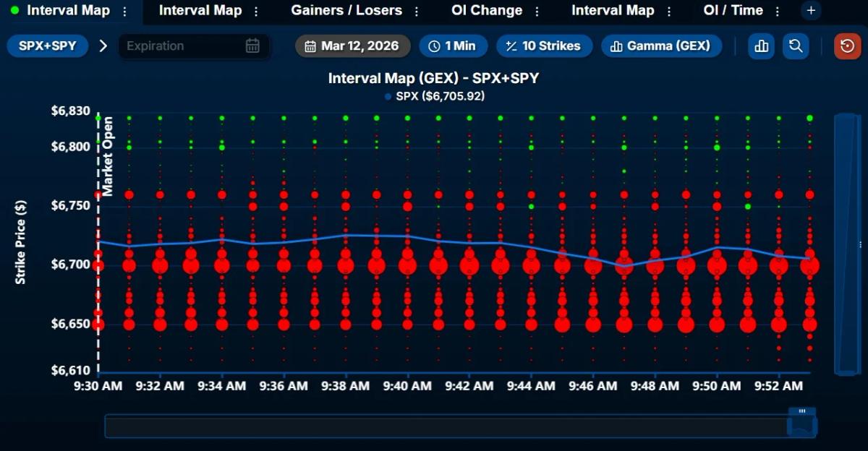The width and height of the screenshot is (868, 451).
Task: Click the reset zoom magnifier icon
Action: click(796, 46)
